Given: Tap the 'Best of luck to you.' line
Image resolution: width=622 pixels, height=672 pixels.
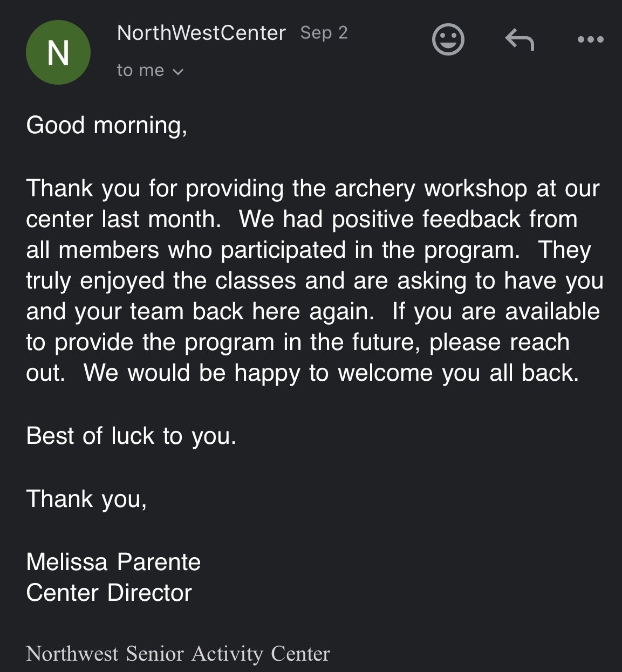Looking at the screenshot, I should (131, 436).
